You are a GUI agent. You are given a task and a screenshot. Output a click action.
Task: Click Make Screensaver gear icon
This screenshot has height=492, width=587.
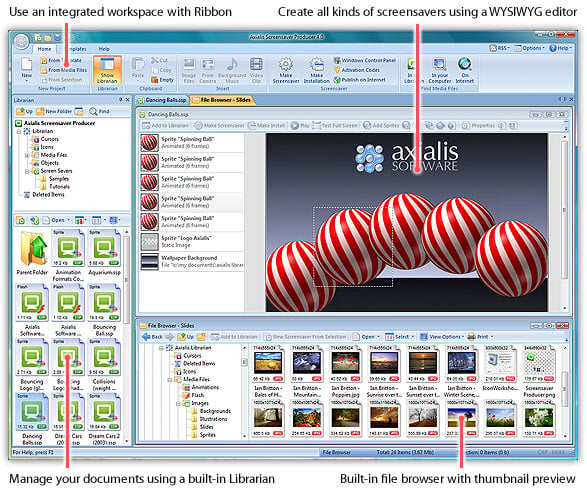[286, 70]
